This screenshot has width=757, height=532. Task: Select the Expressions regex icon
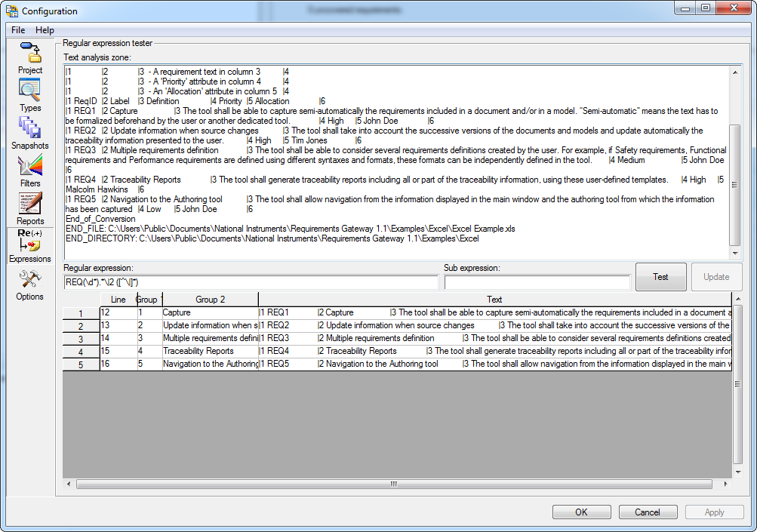coord(30,242)
